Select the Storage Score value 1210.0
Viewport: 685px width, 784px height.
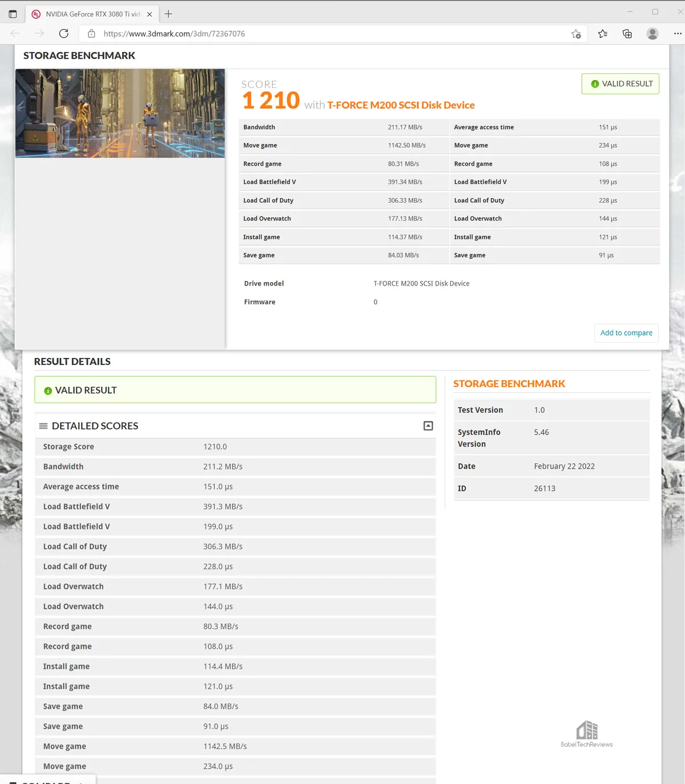[215, 447]
